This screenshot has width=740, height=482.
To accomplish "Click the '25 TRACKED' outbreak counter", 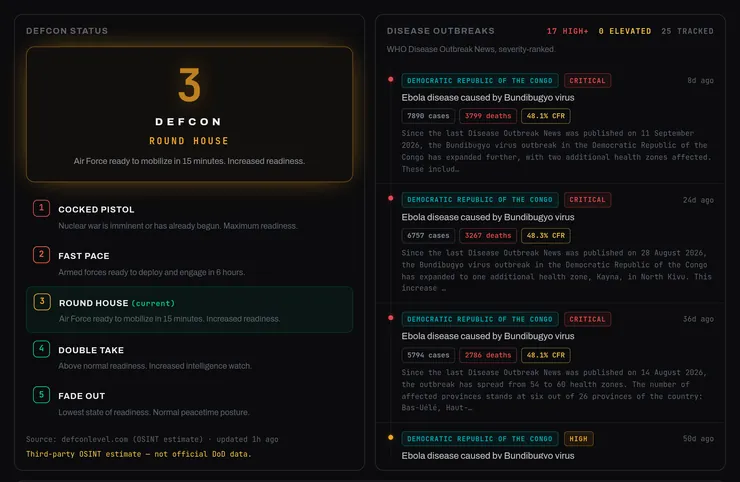I will tap(687, 31).
